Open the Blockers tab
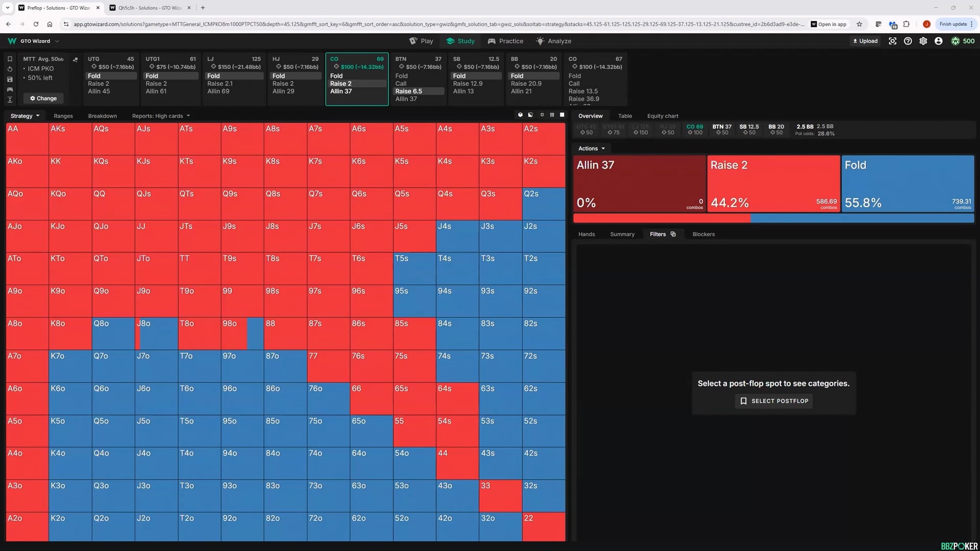The height and width of the screenshot is (551, 980). pos(703,234)
